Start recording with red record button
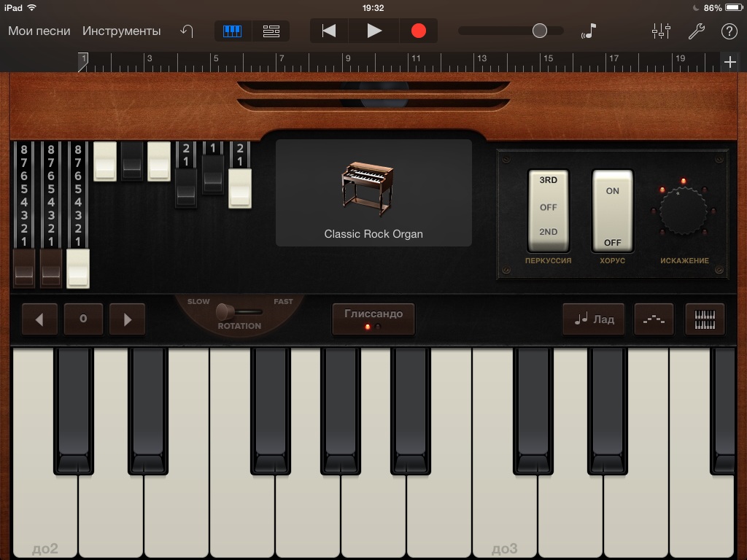 pyautogui.click(x=418, y=31)
